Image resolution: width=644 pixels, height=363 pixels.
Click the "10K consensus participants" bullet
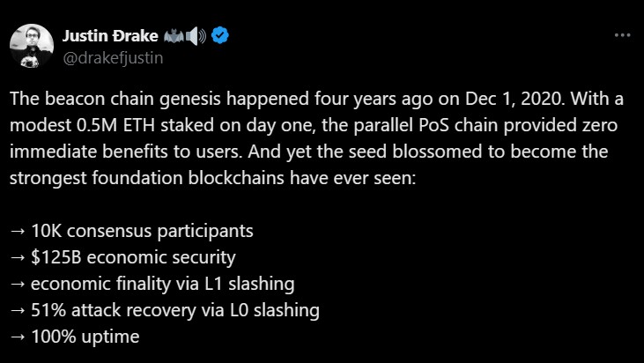(142, 232)
